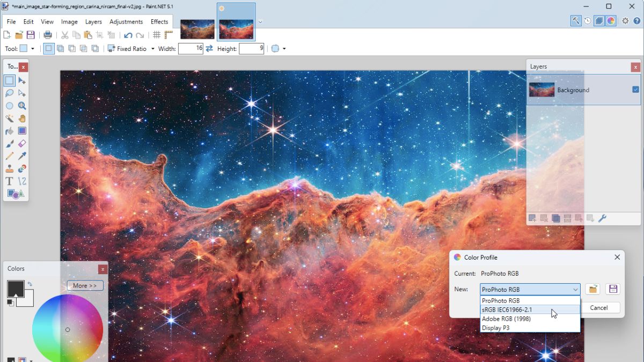Click the Print icon
Viewport: 644px width, 362px height.
pyautogui.click(x=48, y=35)
